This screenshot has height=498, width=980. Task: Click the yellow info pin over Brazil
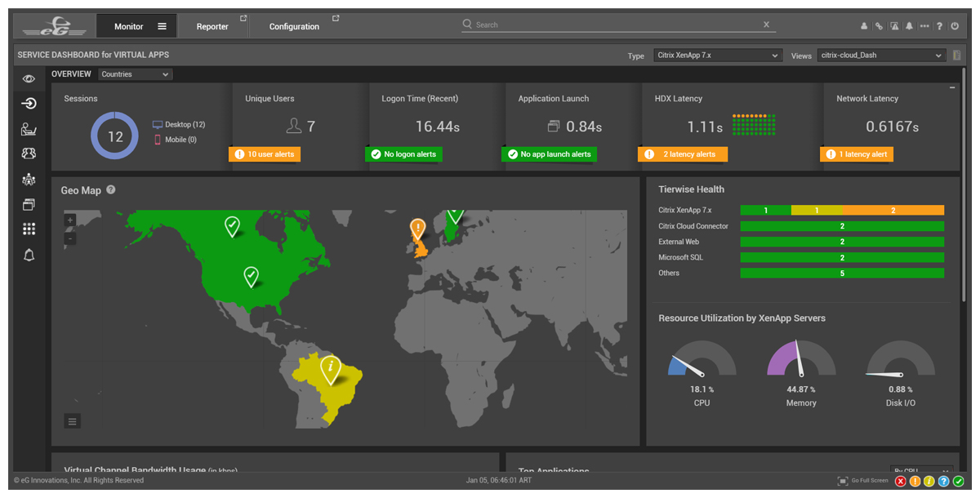tap(330, 370)
